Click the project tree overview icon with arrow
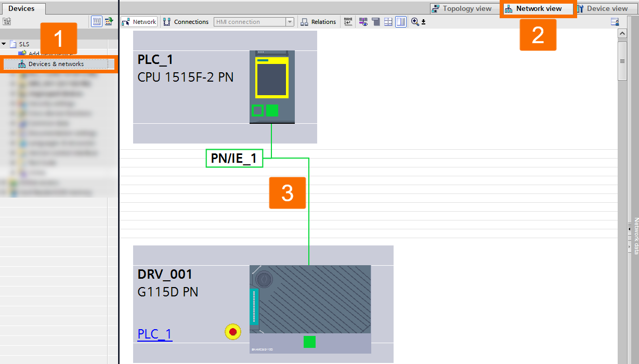The image size is (639, 364). click(109, 21)
